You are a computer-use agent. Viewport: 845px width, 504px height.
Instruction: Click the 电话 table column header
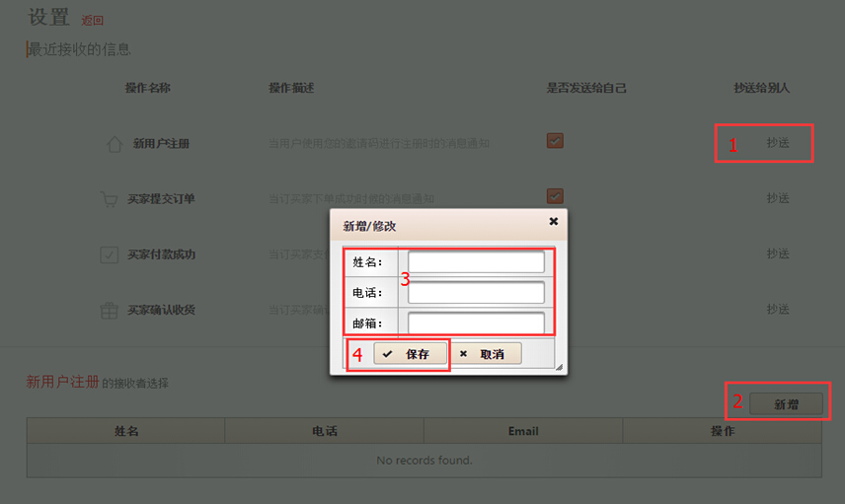coord(325,431)
